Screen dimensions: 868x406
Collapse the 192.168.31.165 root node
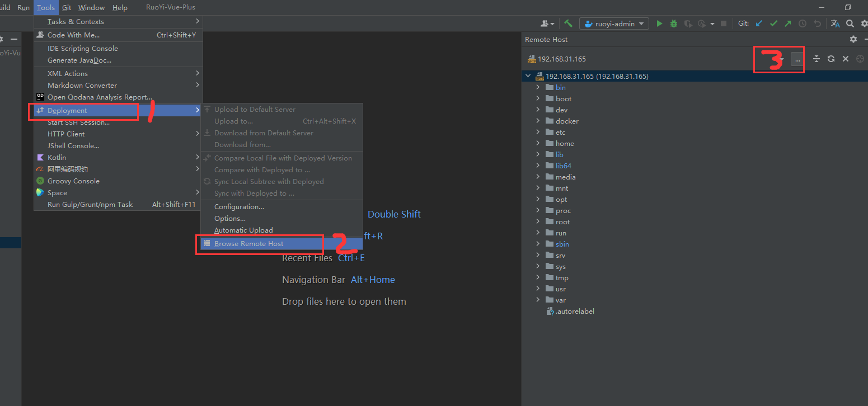pyautogui.click(x=528, y=76)
